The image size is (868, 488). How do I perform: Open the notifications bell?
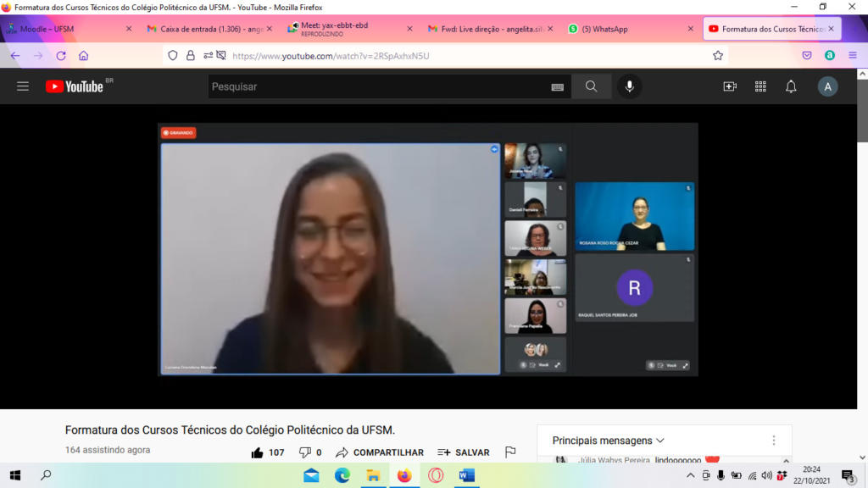point(791,86)
